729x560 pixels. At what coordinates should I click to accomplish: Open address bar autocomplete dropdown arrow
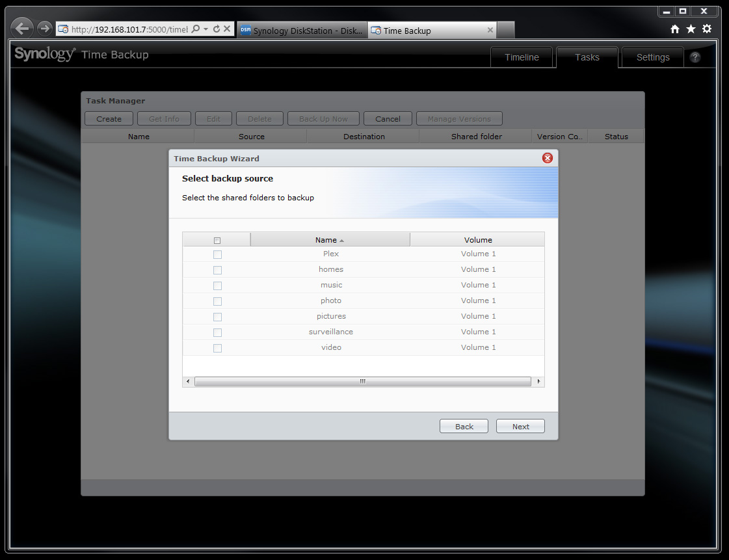point(206,29)
